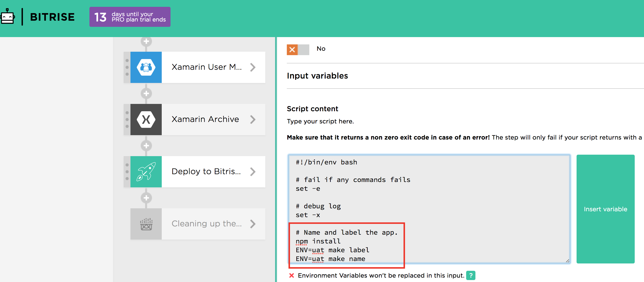Viewport: 644px width, 282px height.
Task: Click the 'ENV=uat make name' script line
Action: click(330, 259)
